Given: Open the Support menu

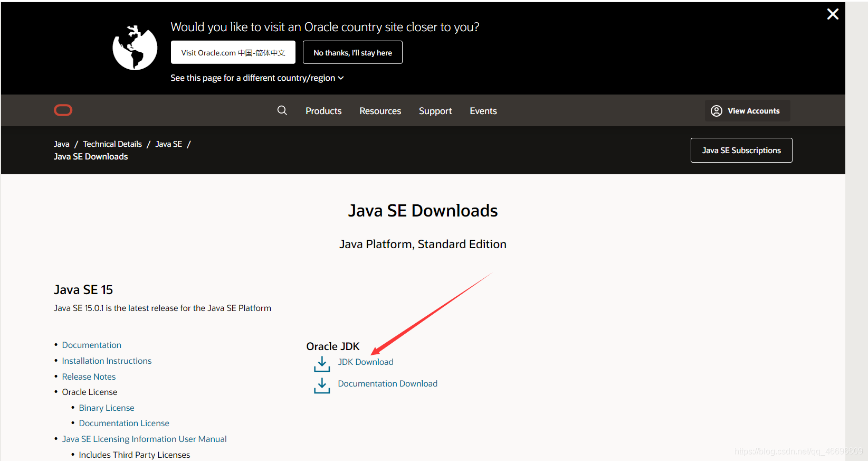Looking at the screenshot, I should (435, 111).
